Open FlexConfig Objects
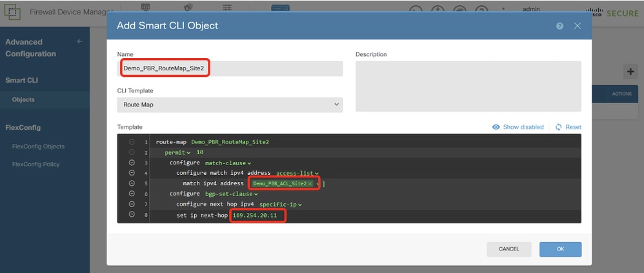The width and height of the screenshot is (644, 273). coord(38,147)
